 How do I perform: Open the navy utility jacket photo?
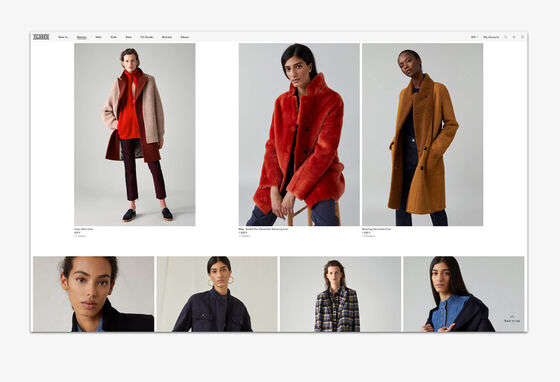coord(217,294)
